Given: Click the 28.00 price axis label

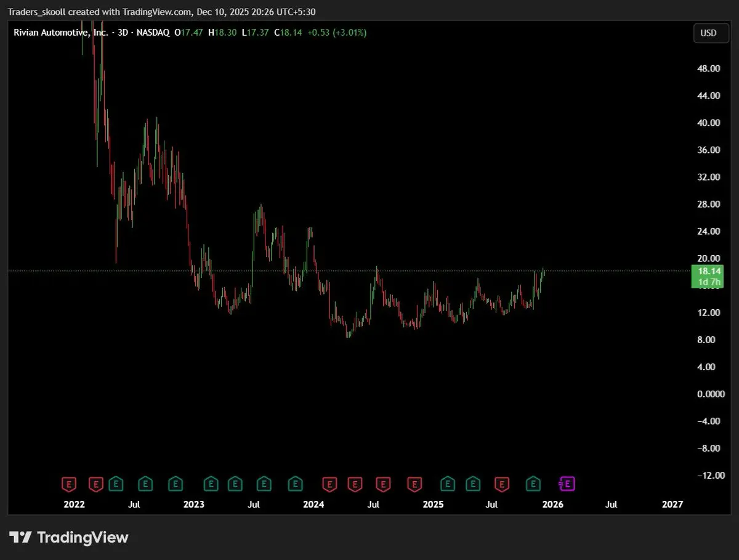Looking at the screenshot, I should (708, 204).
